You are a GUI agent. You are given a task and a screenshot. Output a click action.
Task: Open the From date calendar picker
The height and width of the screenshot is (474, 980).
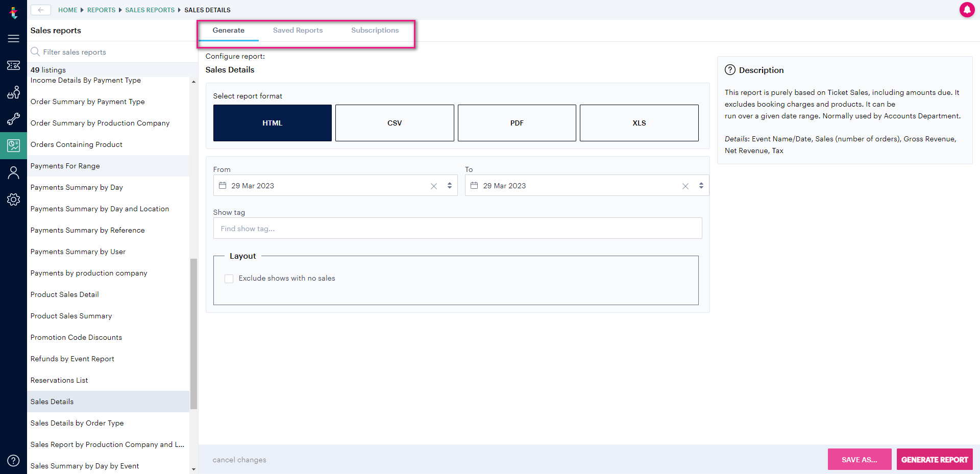click(x=223, y=186)
